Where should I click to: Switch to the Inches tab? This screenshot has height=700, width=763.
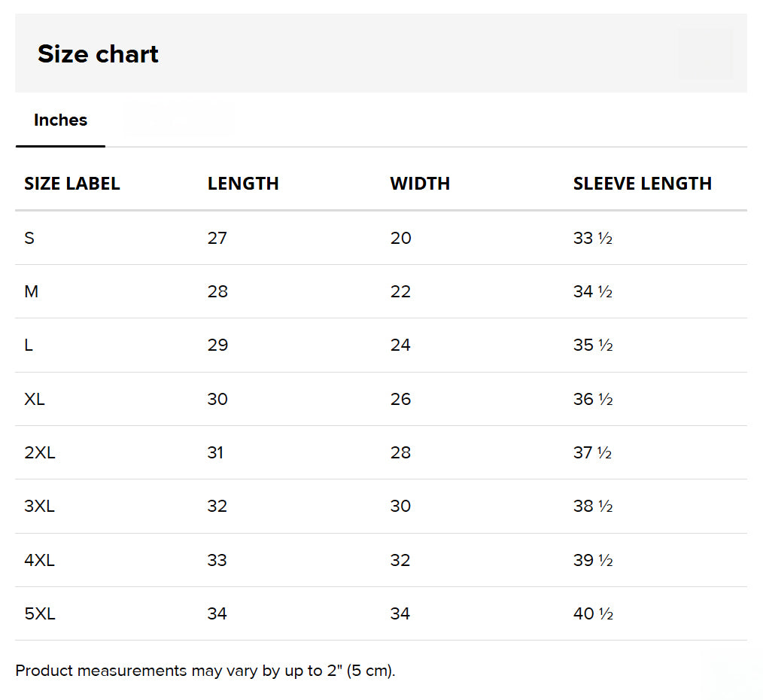click(x=60, y=120)
